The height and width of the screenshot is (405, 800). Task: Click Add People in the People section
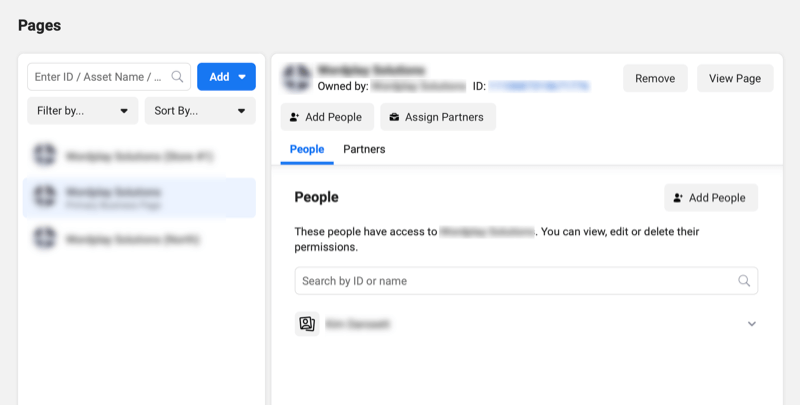click(711, 198)
